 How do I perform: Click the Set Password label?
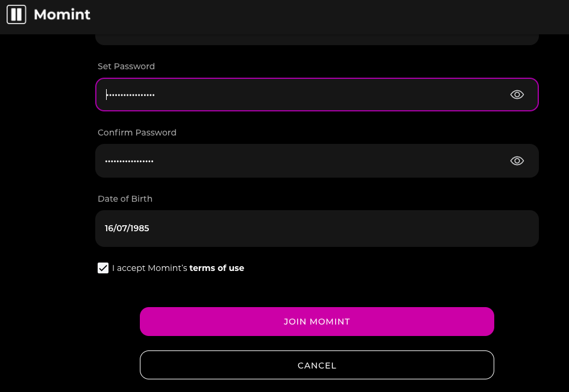pyautogui.click(x=127, y=66)
